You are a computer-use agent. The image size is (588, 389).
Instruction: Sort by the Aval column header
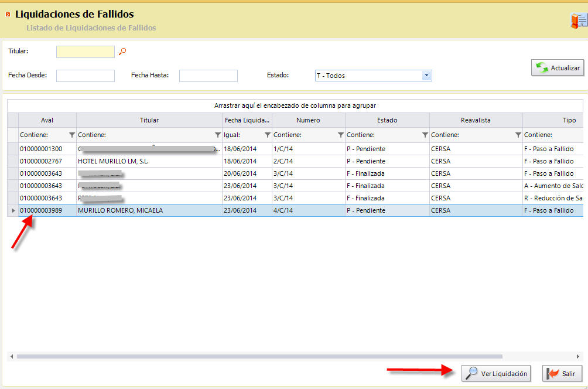coord(47,120)
